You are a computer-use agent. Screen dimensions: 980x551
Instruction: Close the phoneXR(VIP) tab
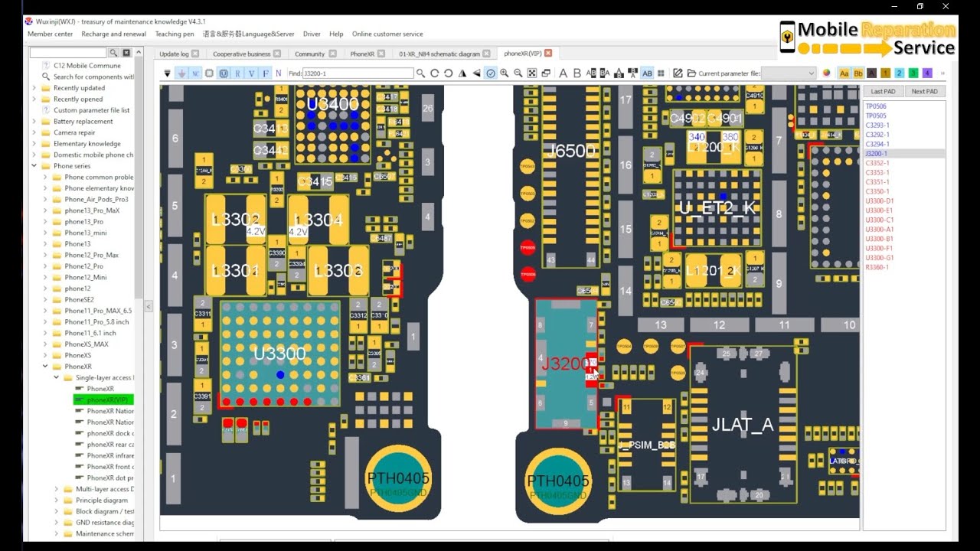point(548,54)
